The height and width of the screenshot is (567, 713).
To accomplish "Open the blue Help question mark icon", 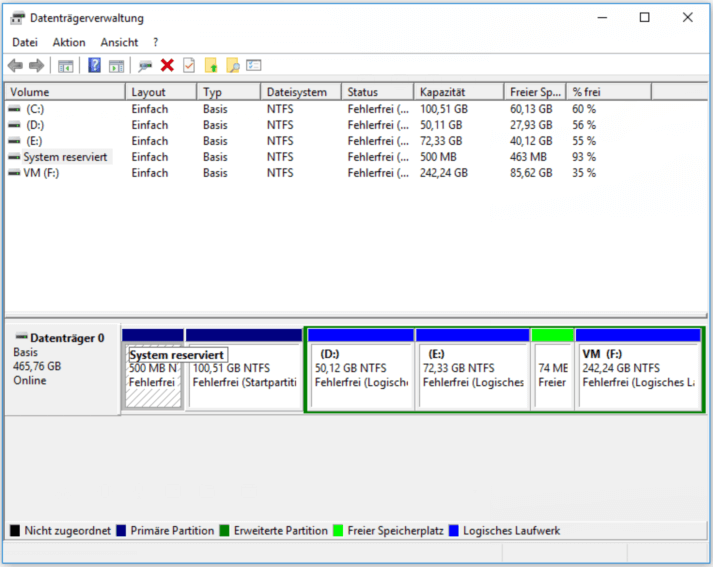I will [94, 65].
